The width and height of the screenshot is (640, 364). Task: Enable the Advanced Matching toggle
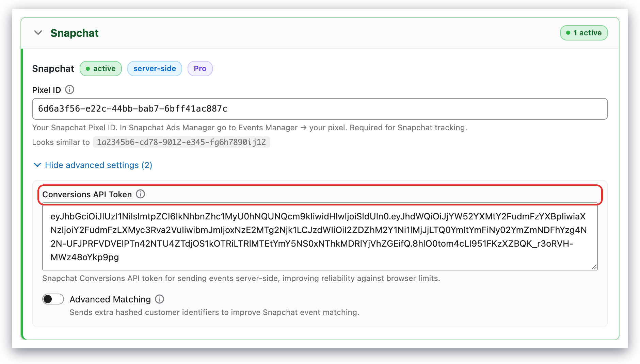(x=53, y=299)
